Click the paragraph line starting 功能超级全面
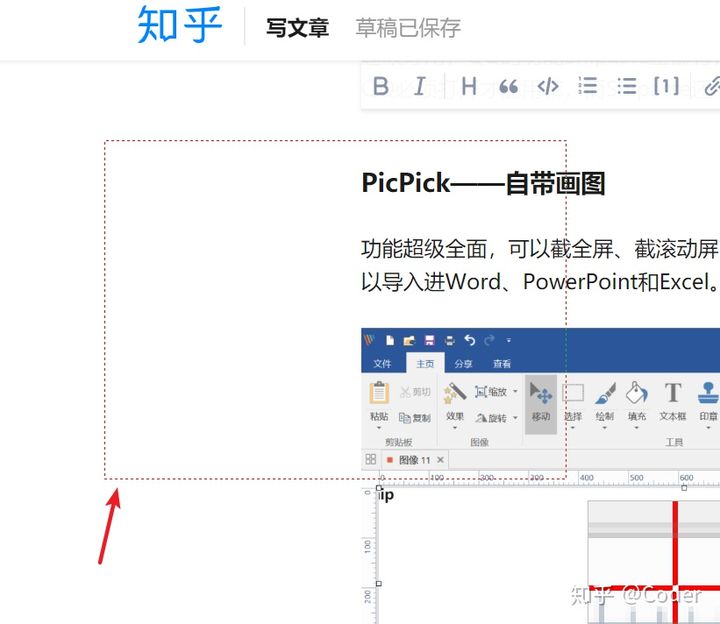This screenshot has height=624, width=720. [540, 249]
